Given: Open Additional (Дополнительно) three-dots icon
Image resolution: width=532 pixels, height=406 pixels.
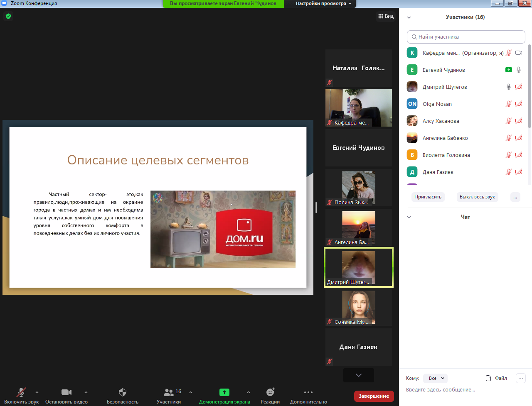Looking at the screenshot, I should point(308,392).
